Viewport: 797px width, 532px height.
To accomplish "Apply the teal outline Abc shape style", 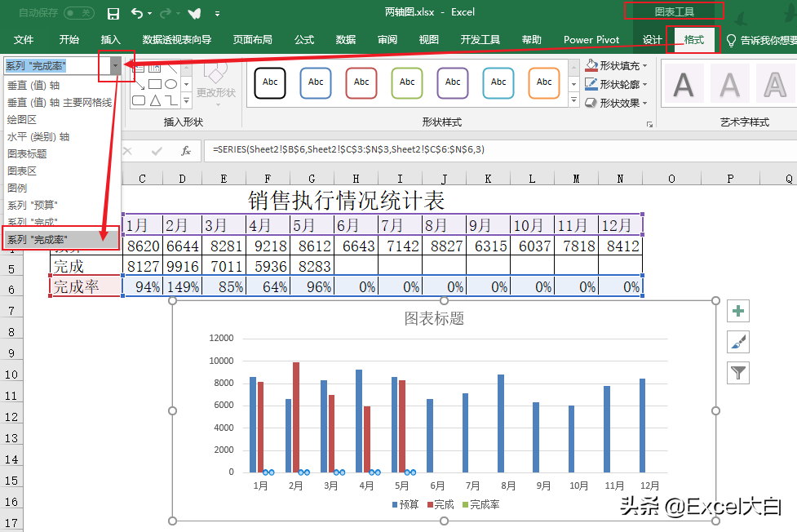I will [498, 83].
